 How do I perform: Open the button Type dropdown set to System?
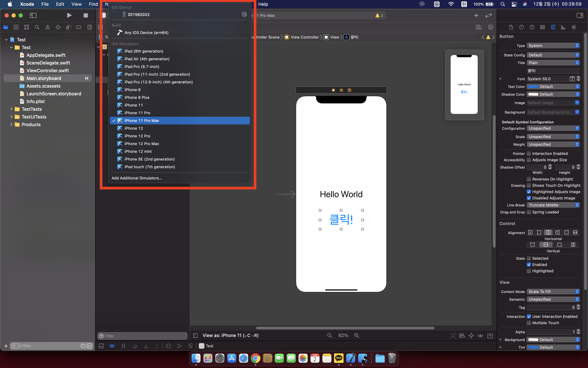553,46
